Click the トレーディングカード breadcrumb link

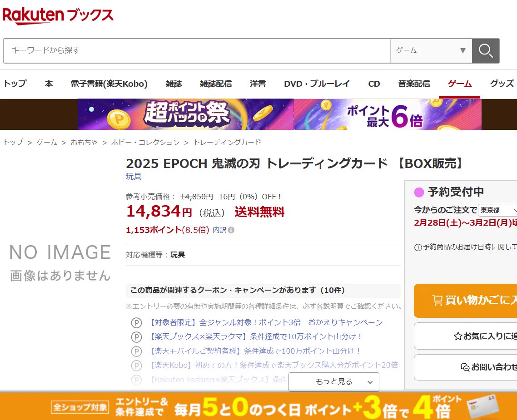(x=227, y=142)
